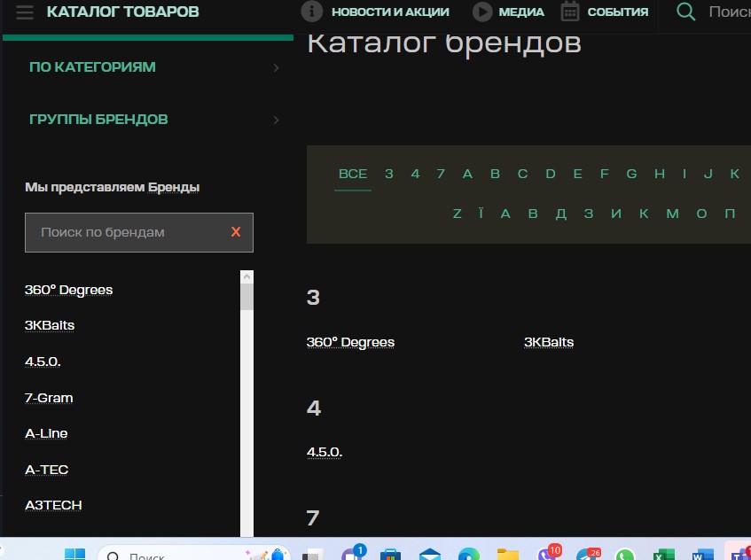Filter brands by letter H

point(660,174)
